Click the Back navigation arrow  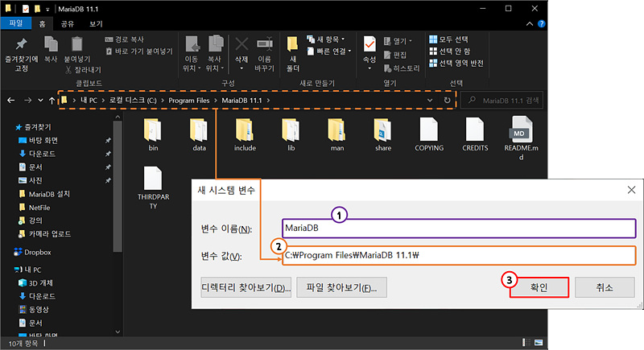coord(11,100)
